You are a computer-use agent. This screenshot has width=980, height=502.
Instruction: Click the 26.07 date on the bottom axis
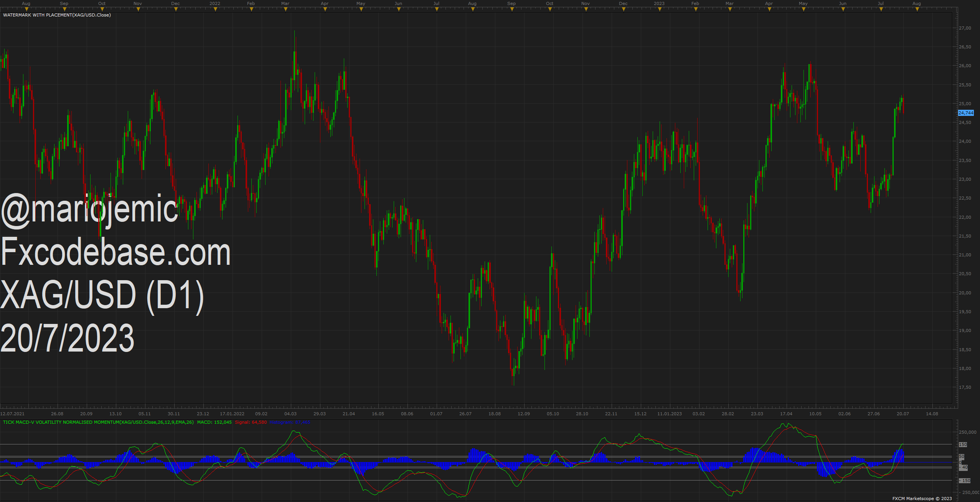465,414
